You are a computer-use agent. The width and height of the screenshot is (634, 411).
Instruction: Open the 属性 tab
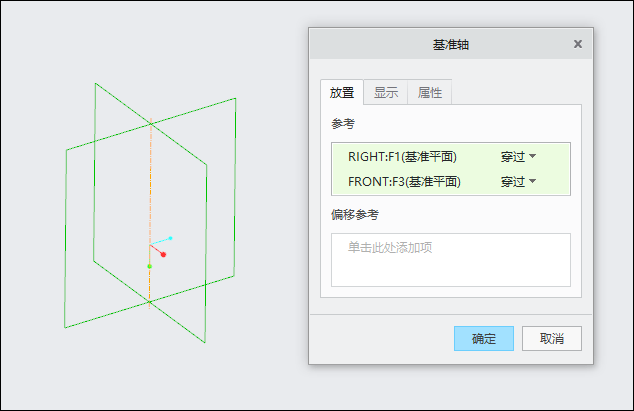[x=429, y=93]
